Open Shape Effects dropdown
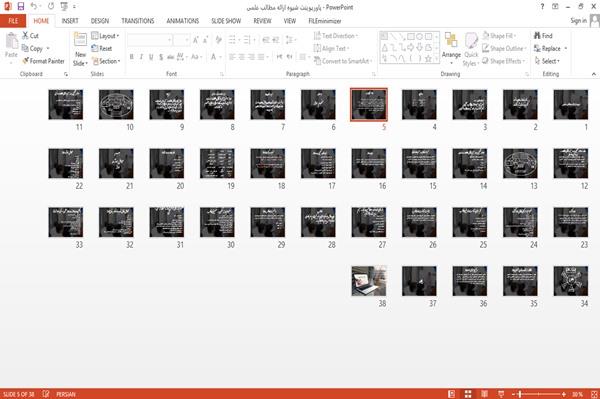This screenshot has height=399, width=600. (x=504, y=61)
